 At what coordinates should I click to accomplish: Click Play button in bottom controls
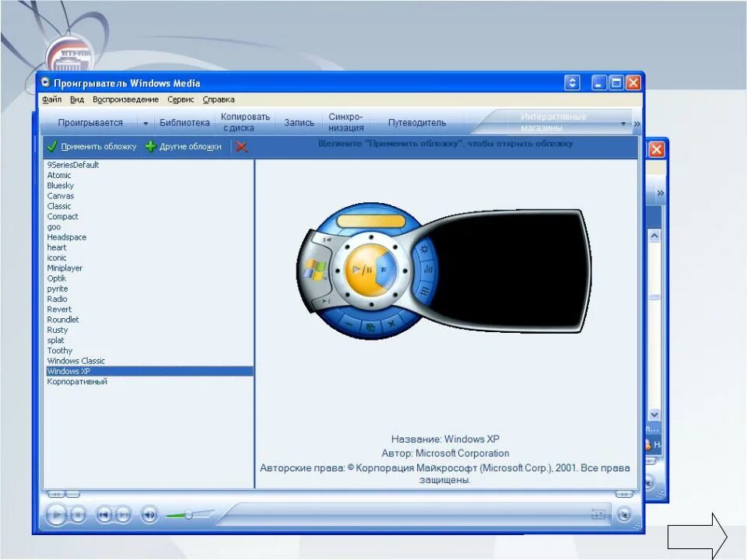pyautogui.click(x=56, y=515)
